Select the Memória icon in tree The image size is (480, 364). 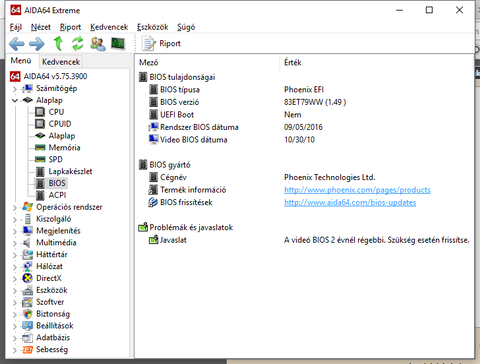coord(40,148)
